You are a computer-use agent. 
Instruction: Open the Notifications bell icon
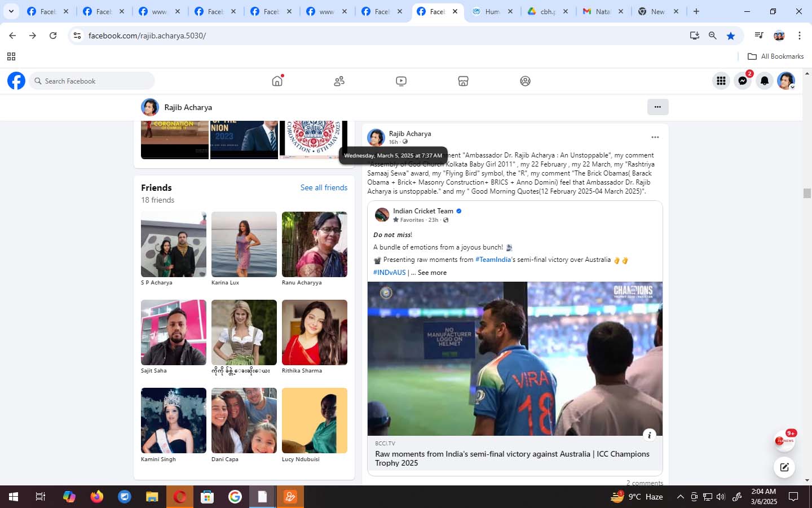[765, 81]
